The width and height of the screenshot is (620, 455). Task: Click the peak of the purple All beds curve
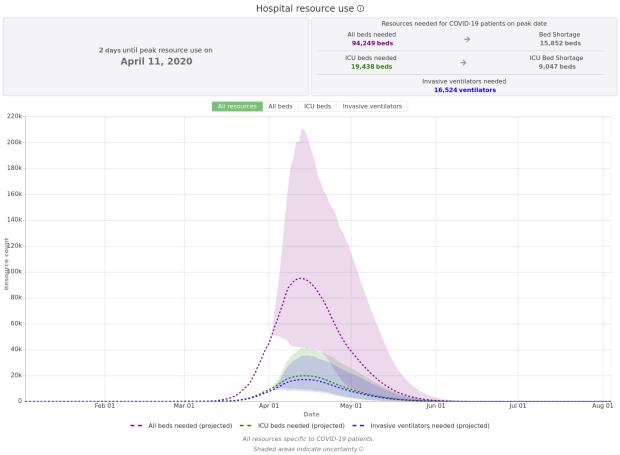point(301,278)
